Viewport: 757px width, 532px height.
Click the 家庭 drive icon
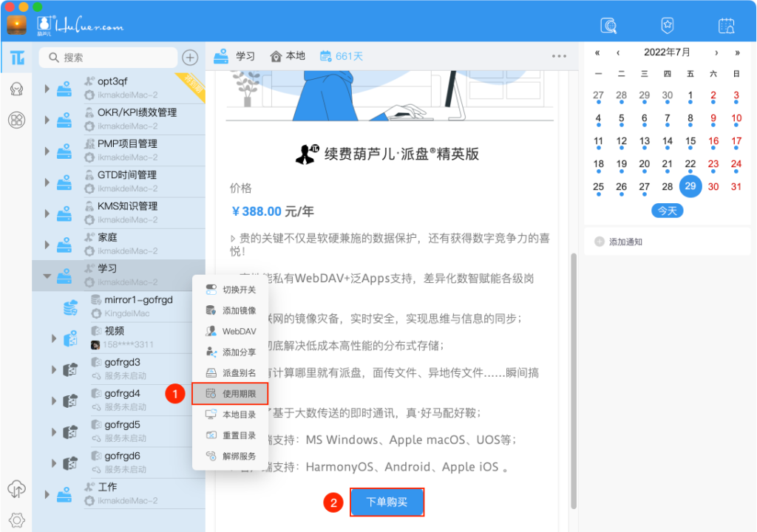click(64, 245)
